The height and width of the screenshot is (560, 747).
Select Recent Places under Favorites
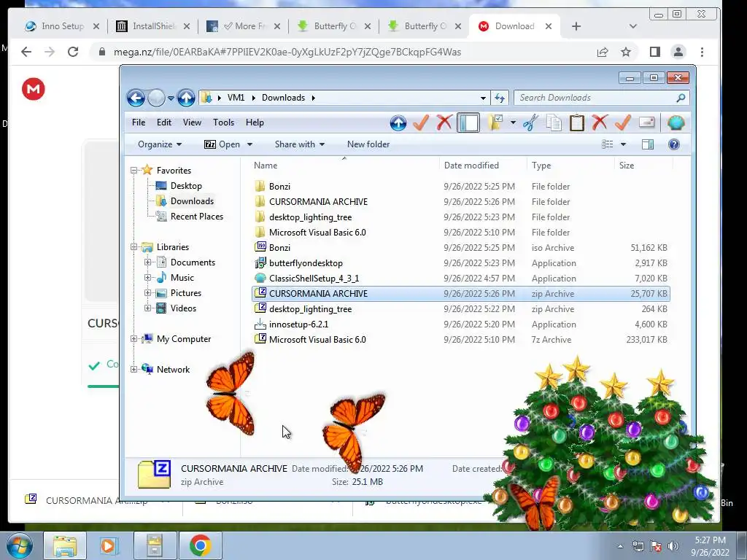[x=196, y=216]
